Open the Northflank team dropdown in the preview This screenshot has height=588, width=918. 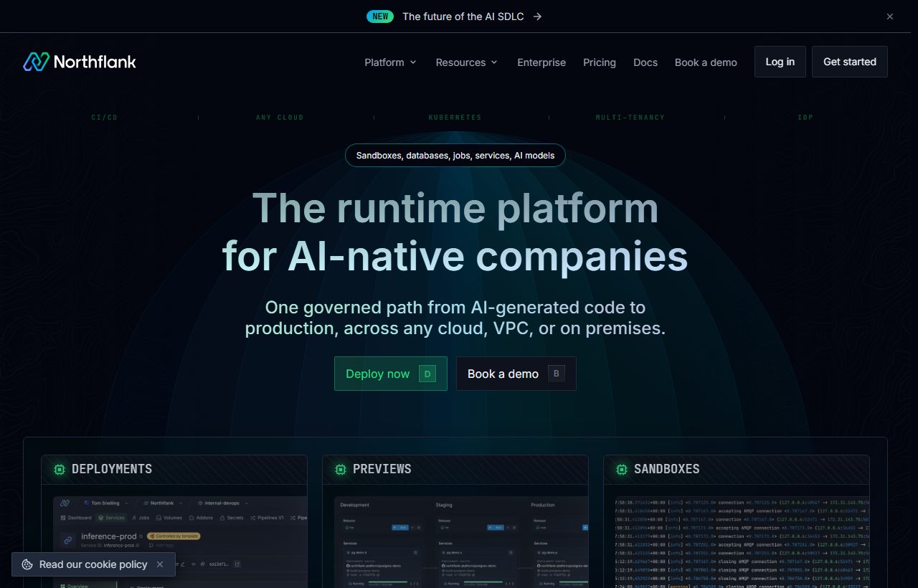pyautogui.click(x=162, y=503)
